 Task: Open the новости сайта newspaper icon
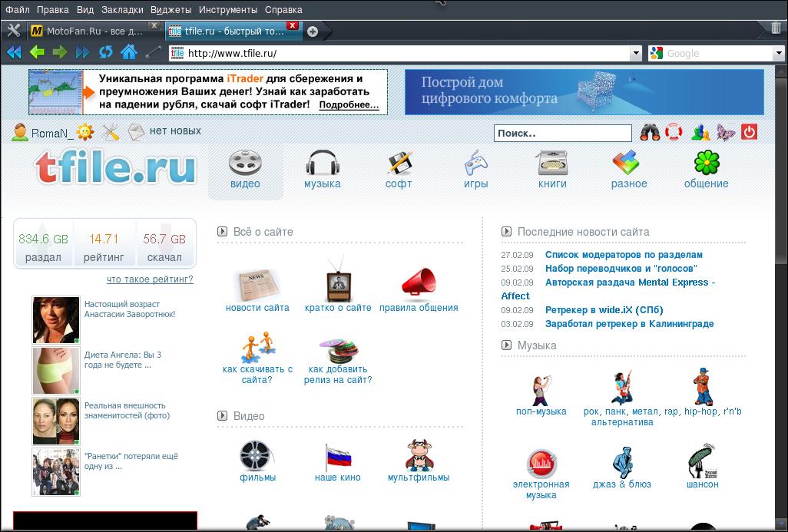coord(257,286)
